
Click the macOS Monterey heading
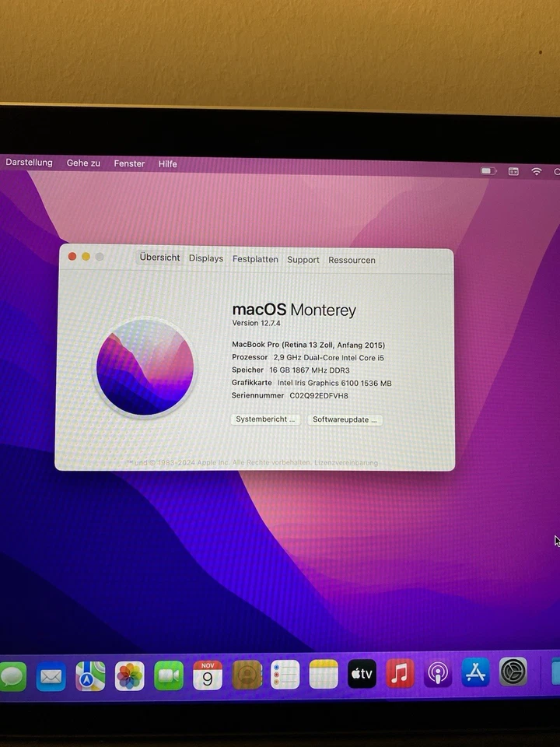(294, 310)
